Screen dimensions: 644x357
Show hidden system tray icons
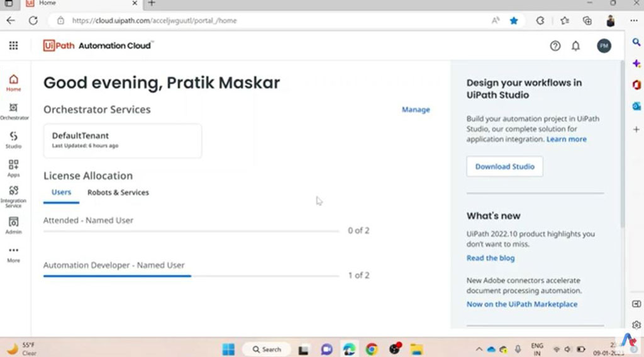pos(479,349)
